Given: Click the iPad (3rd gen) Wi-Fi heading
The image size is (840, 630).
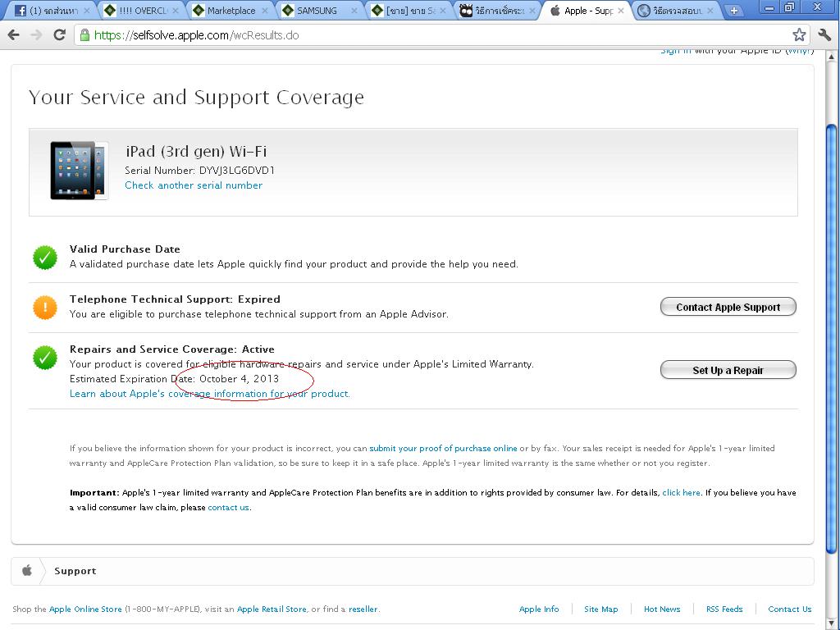Looking at the screenshot, I should 196,152.
